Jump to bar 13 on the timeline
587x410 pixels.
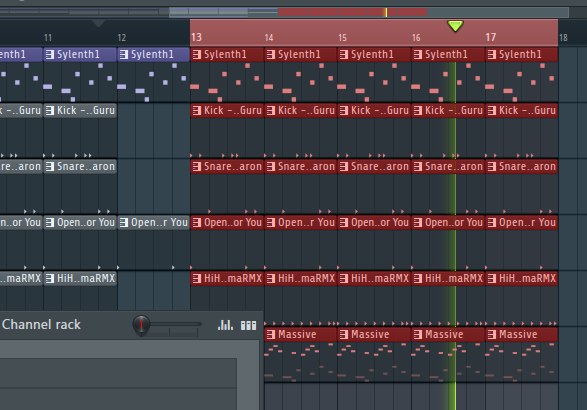pos(197,37)
